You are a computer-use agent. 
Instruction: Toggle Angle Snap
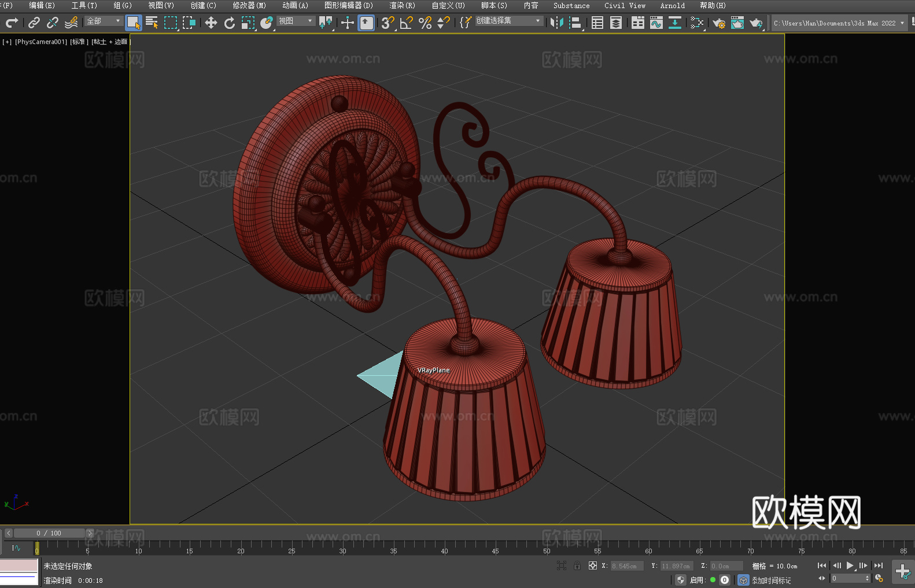pyautogui.click(x=407, y=23)
